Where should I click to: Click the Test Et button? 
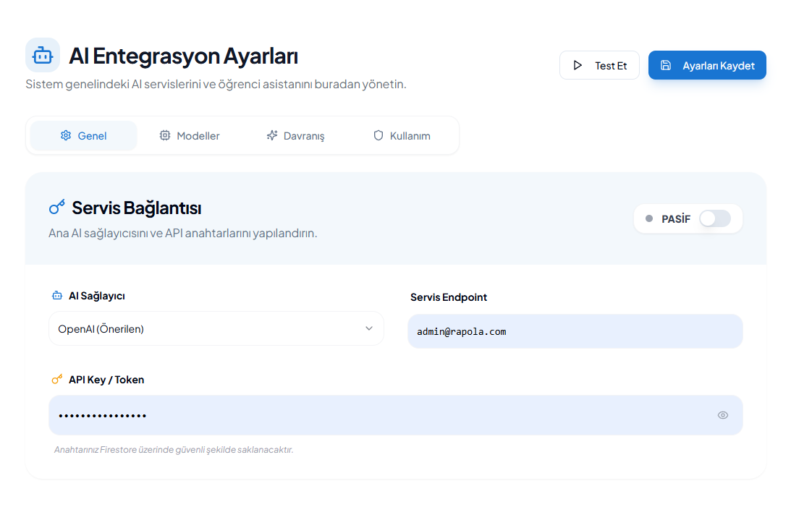coord(599,65)
